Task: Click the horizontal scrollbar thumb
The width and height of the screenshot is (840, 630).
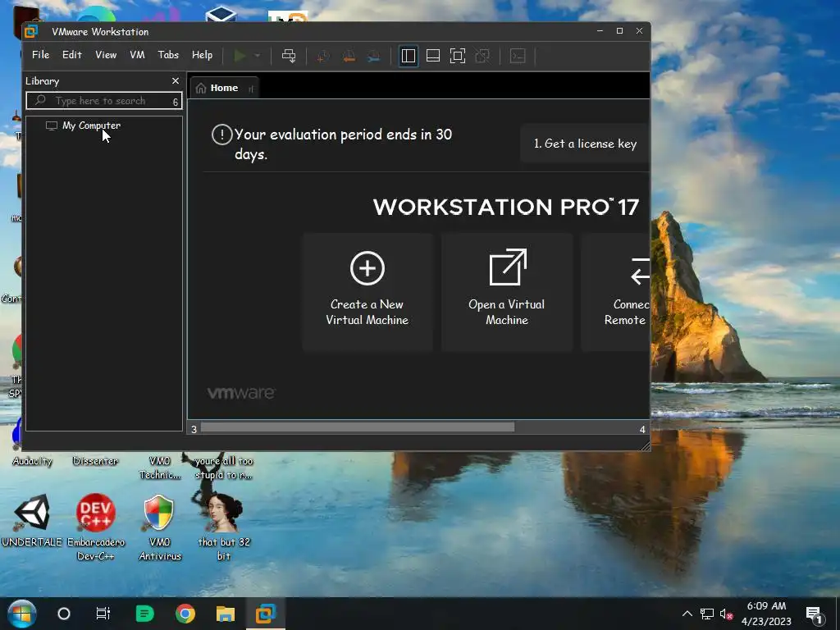Action: [358, 427]
